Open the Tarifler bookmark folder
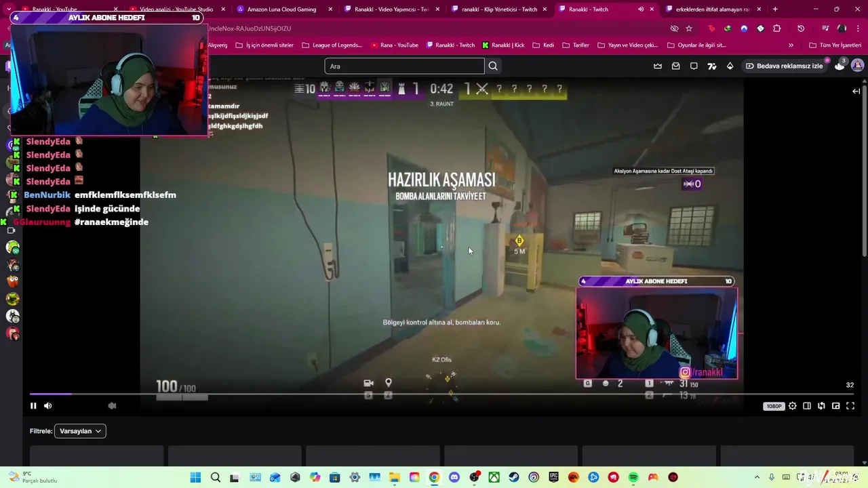Viewport: 868px width, 488px height. pyautogui.click(x=576, y=45)
